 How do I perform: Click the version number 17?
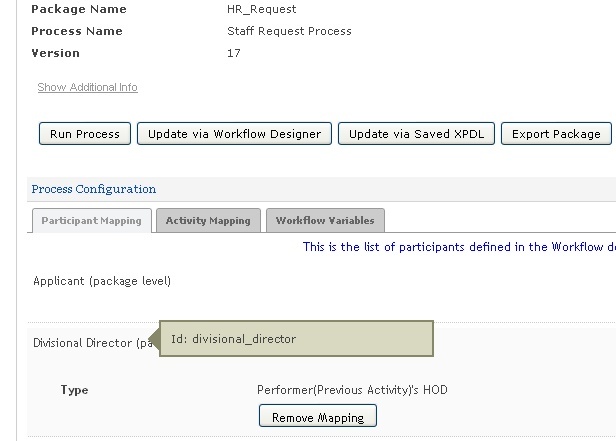[x=234, y=53]
